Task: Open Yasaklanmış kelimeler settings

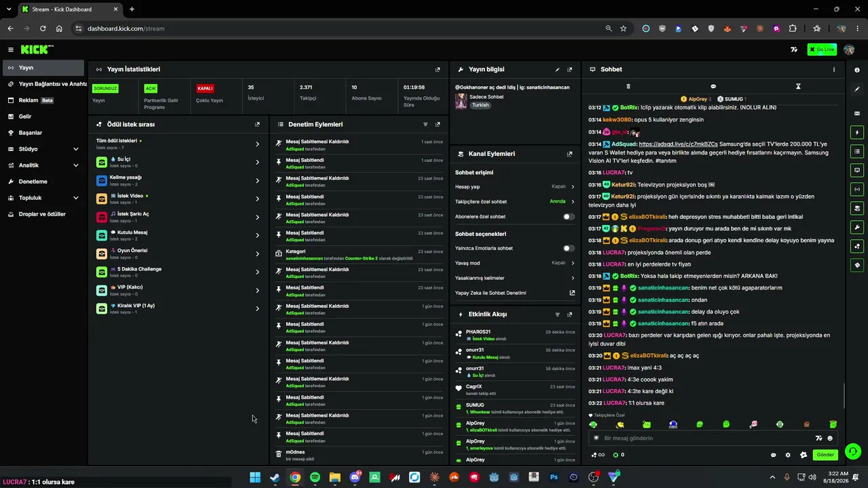Action: point(515,278)
